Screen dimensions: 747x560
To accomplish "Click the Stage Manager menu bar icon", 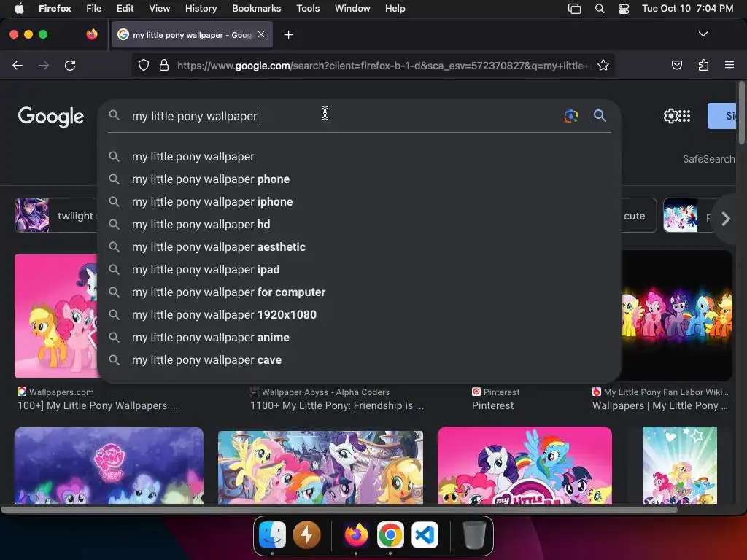I will 575,9.
